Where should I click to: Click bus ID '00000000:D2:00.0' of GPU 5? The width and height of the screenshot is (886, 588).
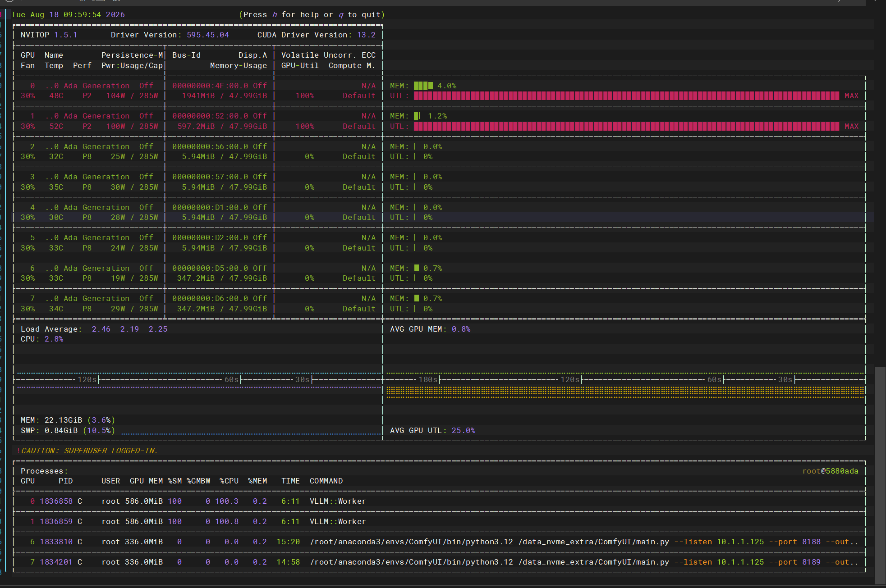[210, 238]
